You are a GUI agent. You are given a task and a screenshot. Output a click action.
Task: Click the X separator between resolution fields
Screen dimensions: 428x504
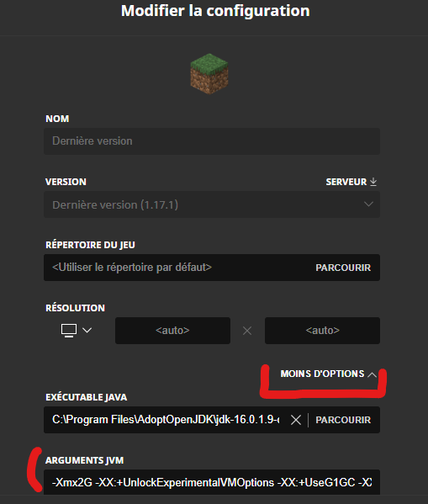click(247, 331)
